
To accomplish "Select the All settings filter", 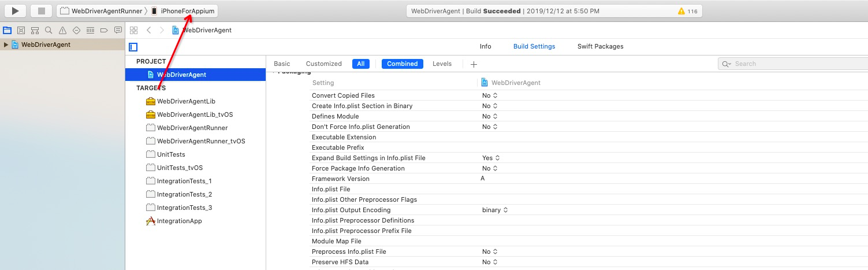I will click(361, 64).
